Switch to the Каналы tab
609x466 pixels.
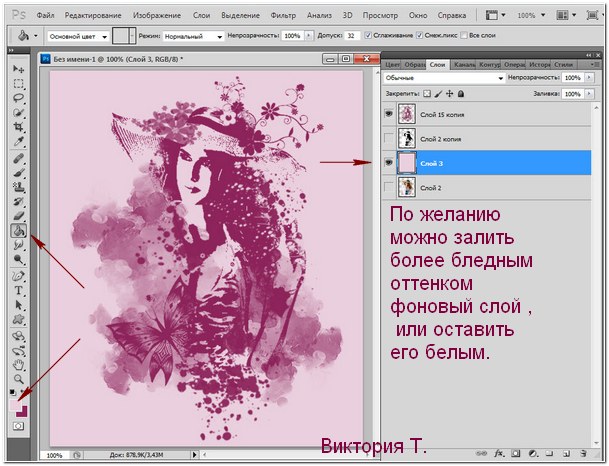464,64
